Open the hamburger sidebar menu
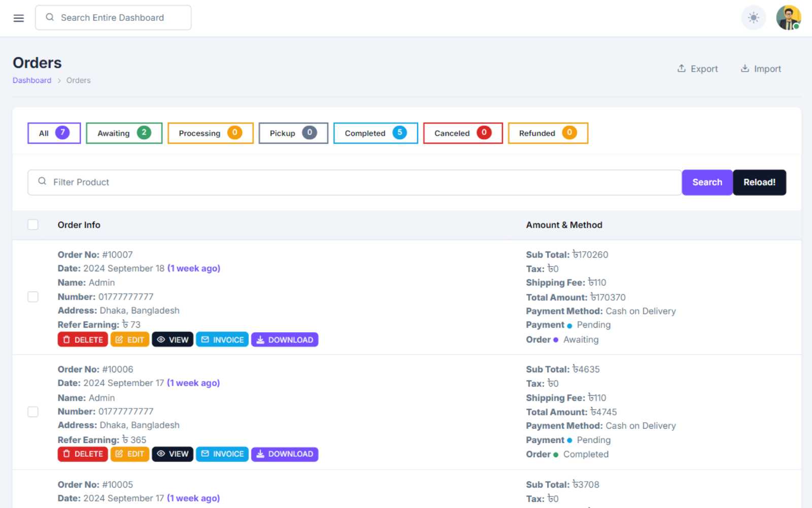The height and width of the screenshot is (508, 812). tap(19, 18)
